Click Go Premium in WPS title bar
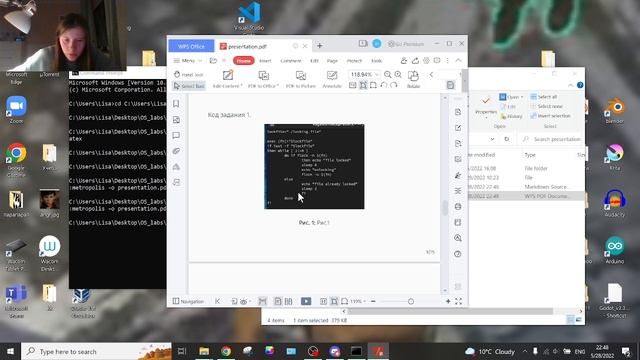The width and height of the screenshot is (640, 360). 406,44
